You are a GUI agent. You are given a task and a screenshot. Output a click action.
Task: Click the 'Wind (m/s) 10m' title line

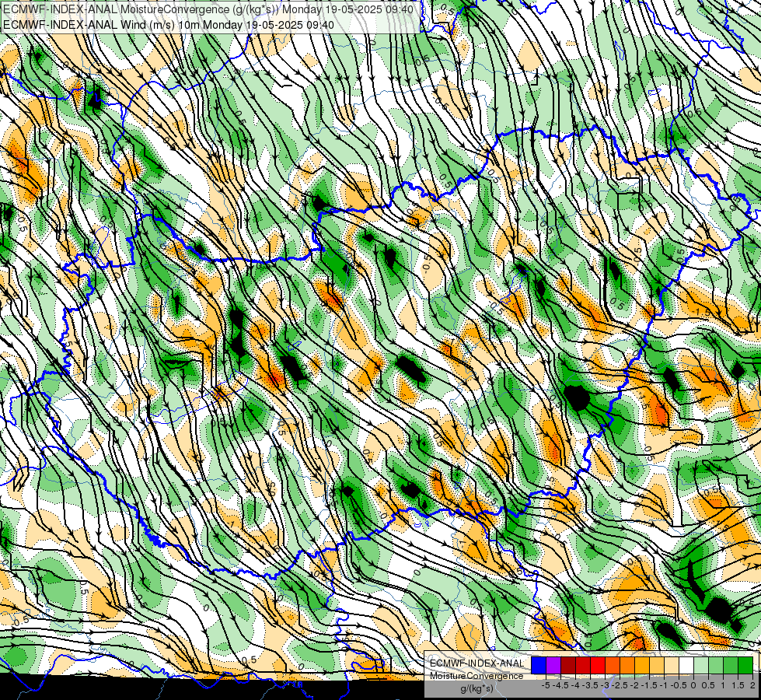pos(168,24)
